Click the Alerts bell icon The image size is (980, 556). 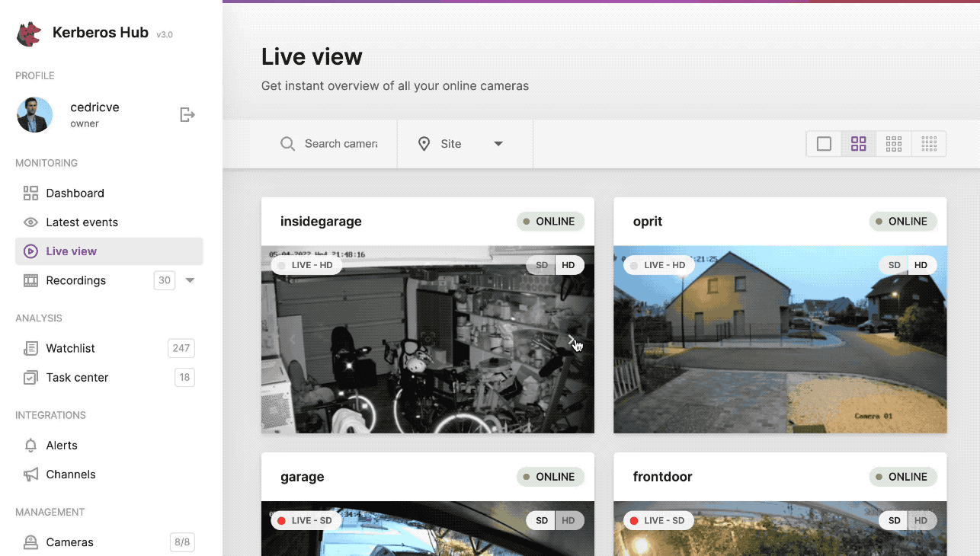30,445
